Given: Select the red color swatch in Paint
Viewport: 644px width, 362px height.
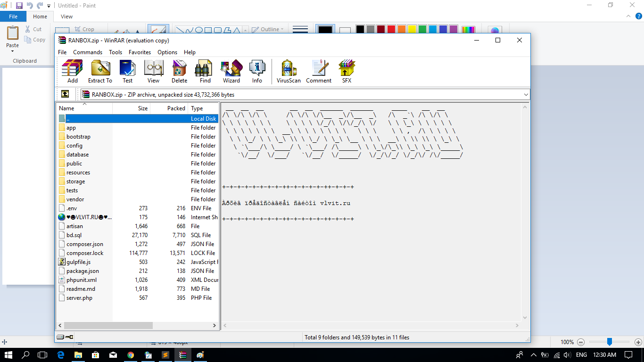Looking at the screenshot, I should coord(391,29).
